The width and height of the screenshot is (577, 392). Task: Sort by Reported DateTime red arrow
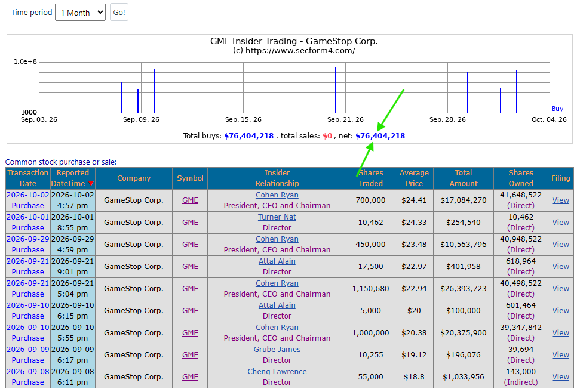(x=91, y=184)
